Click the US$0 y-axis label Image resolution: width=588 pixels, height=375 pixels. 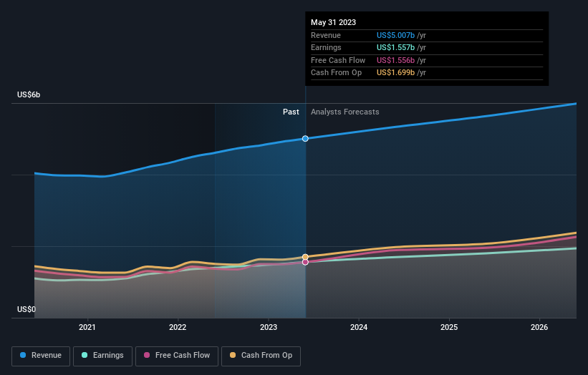point(26,309)
